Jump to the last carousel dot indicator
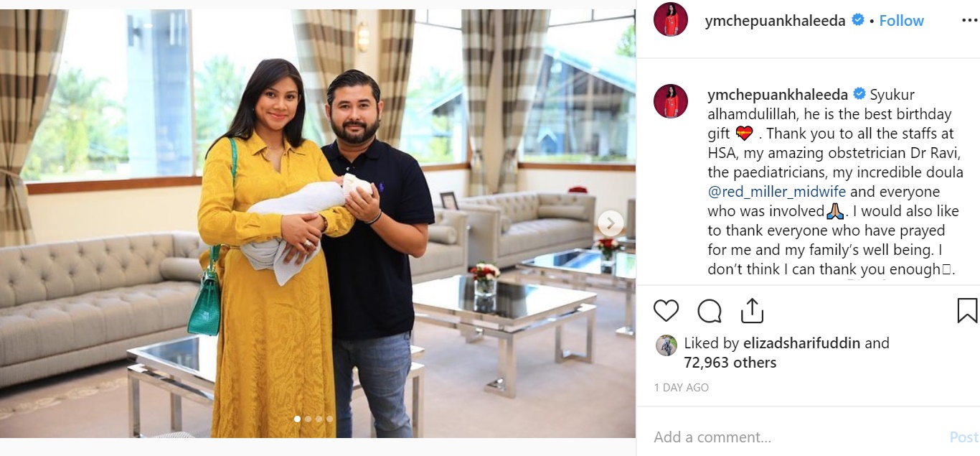This screenshot has width=980, height=456. coord(329,419)
